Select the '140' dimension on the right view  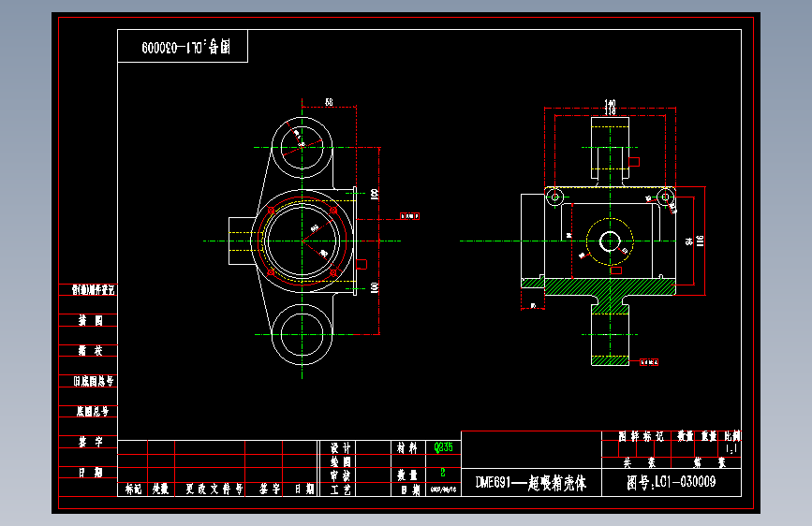(610, 103)
